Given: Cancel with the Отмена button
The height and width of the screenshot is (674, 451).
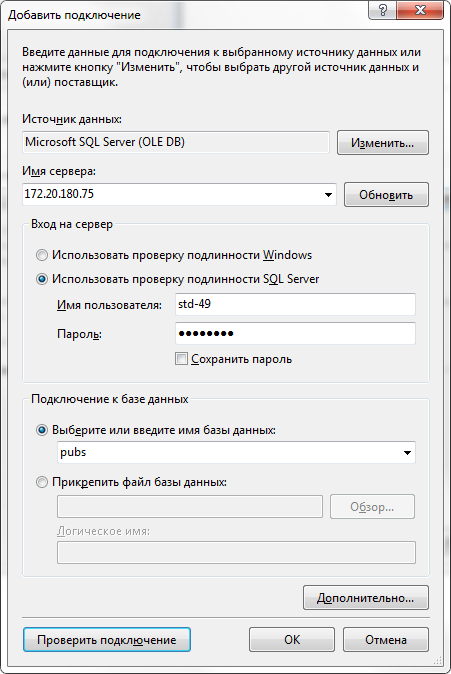Looking at the screenshot, I should 386,640.
